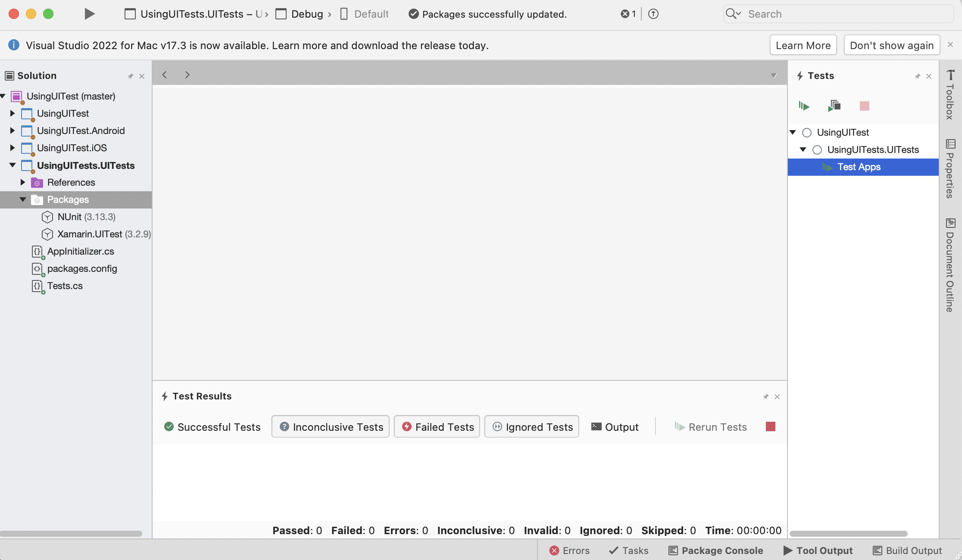
Task: Select the UsingUITests.UITests project
Action: pos(85,165)
